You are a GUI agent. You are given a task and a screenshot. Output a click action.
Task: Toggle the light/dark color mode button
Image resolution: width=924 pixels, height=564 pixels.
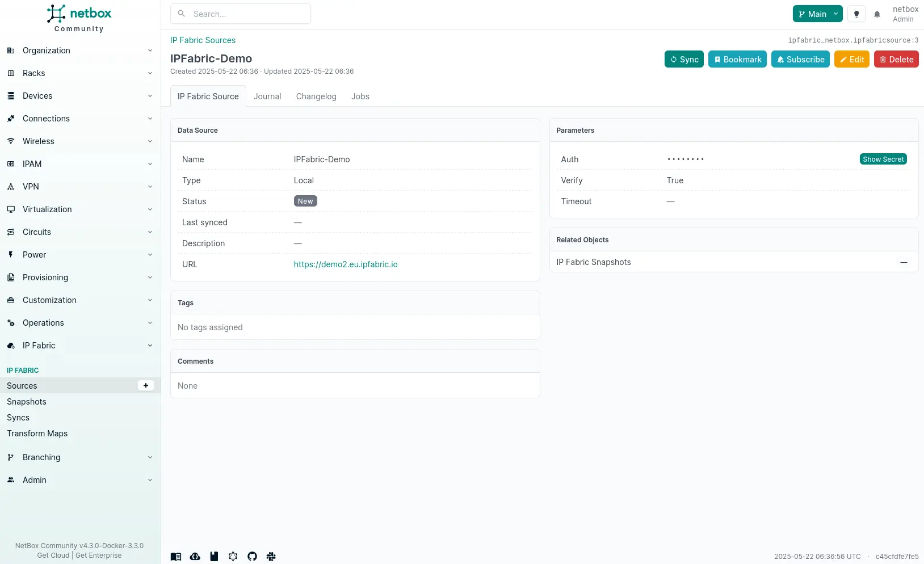point(856,14)
